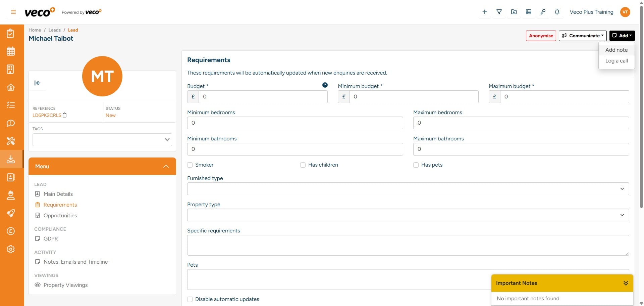Click the pound sterling finance icon

pos(11,231)
